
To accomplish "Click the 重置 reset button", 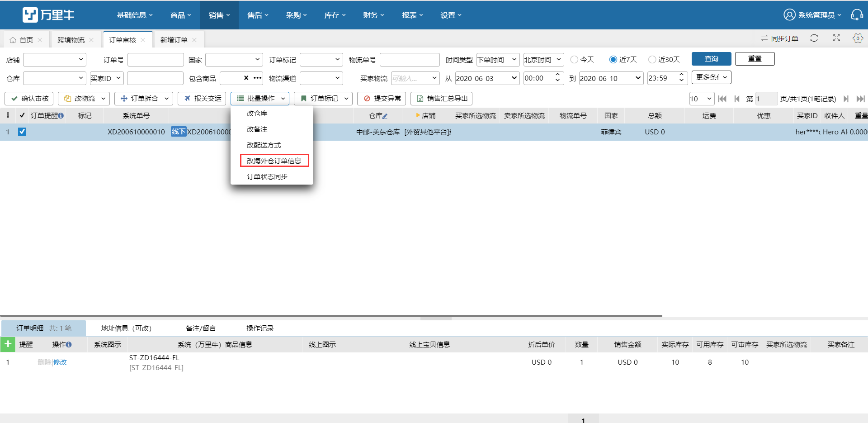I will click(x=755, y=59).
